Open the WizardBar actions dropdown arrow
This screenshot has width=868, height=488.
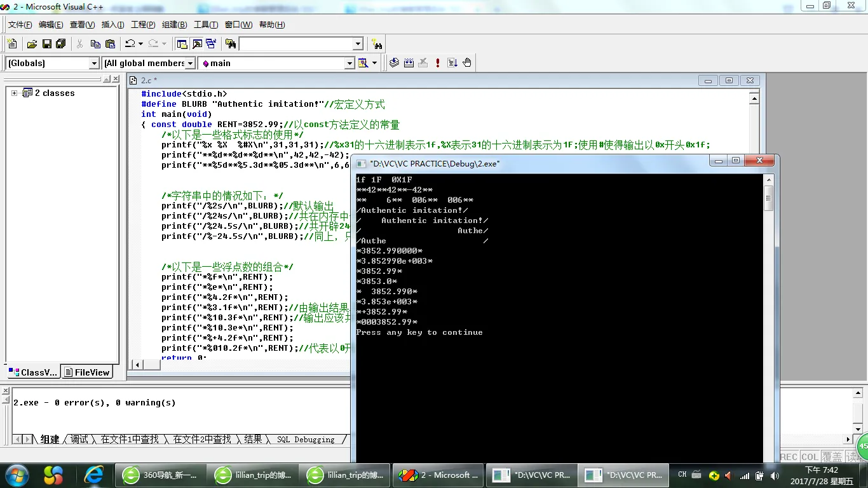point(374,63)
